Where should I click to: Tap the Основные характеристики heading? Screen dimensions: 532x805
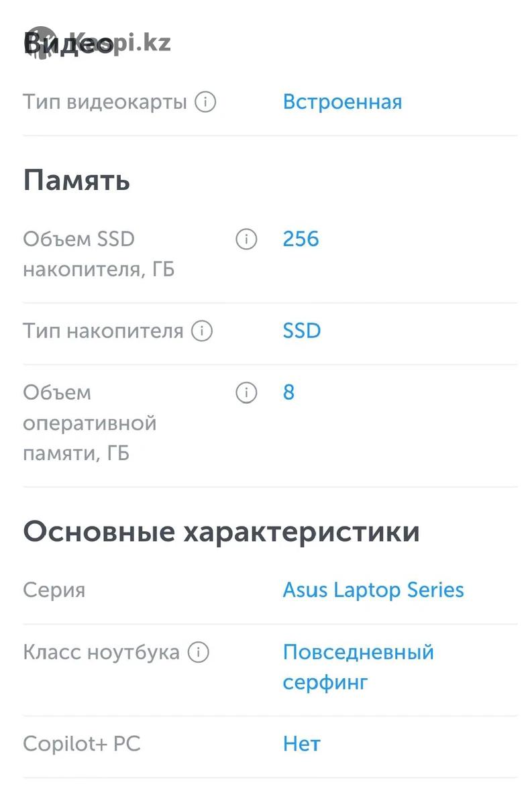(x=221, y=532)
